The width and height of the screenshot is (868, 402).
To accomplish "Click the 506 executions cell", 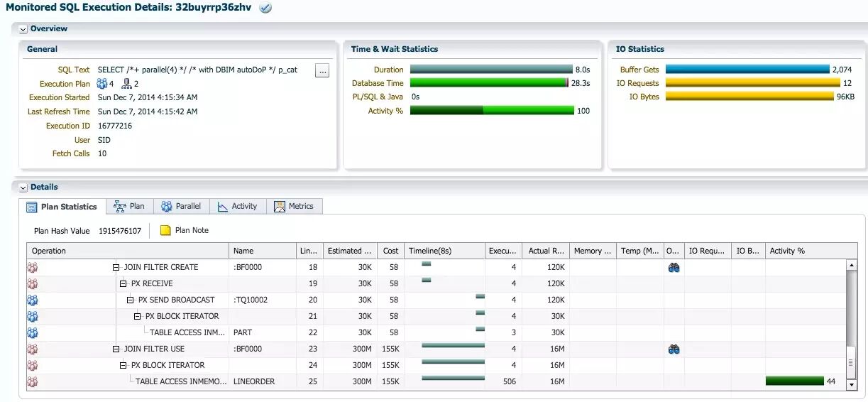I will pos(504,381).
